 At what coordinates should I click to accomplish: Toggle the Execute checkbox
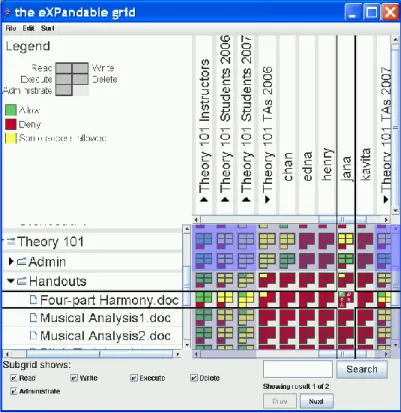point(134,378)
